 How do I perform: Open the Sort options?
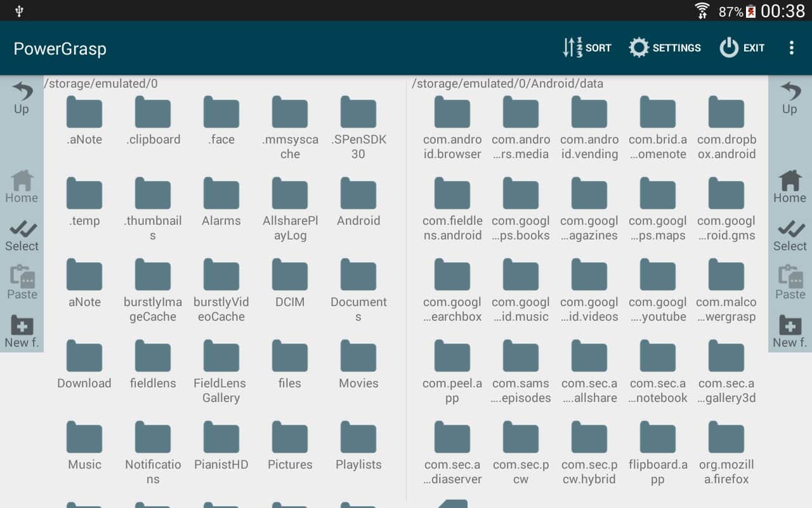point(587,48)
